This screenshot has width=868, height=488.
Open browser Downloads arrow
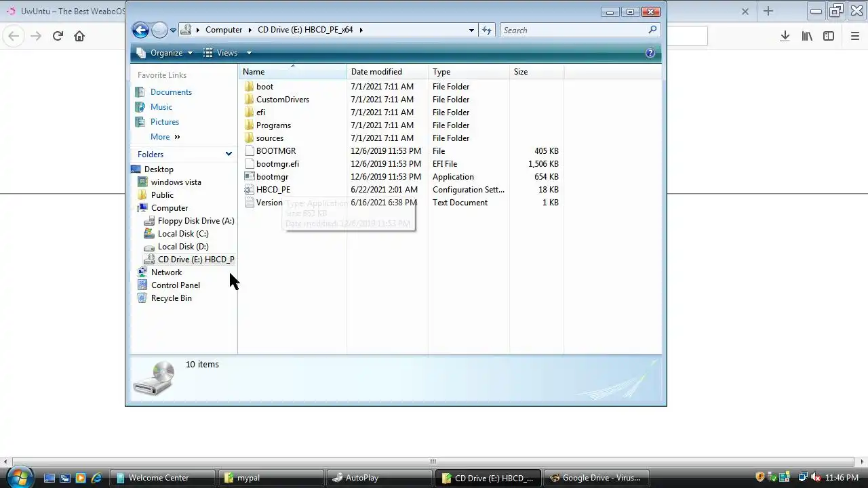785,36
